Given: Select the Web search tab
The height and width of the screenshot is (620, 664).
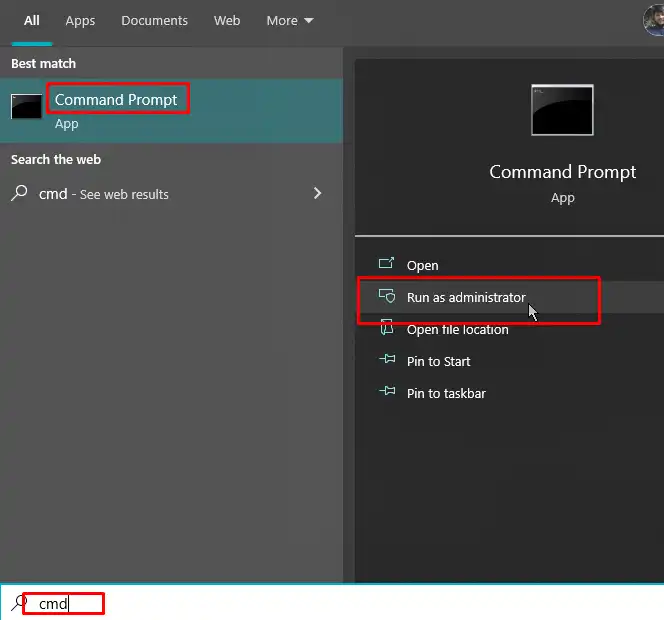Looking at the screenshot, I should (x=227, y=20).
